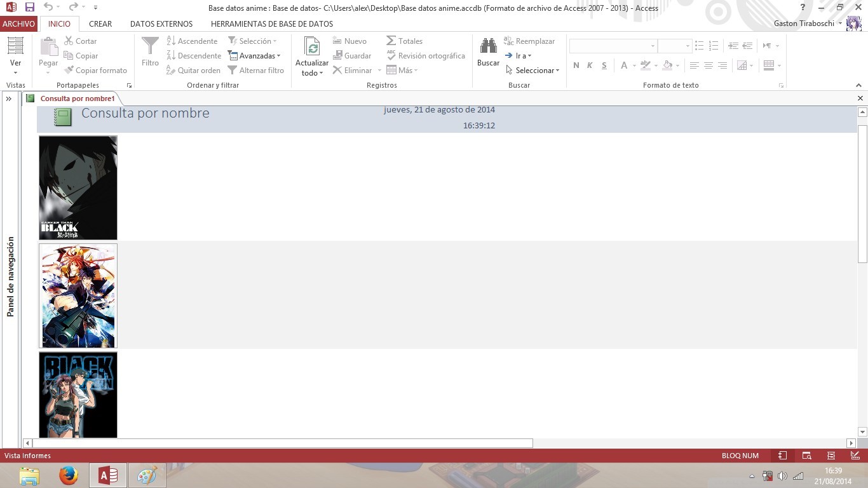The height and width of the screenshot is (488, 868).
Task: Open the Avanzadas dropdown
Action: (x=254, y=55)
